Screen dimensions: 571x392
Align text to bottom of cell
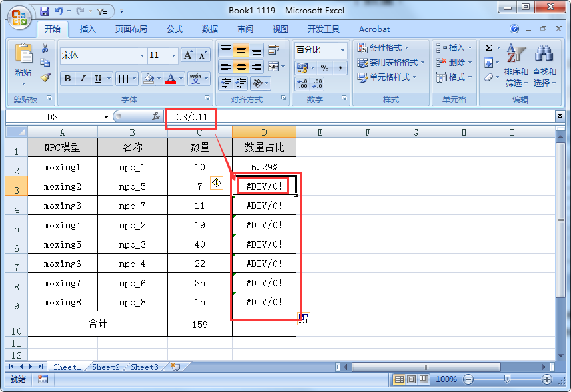point(256,49)
